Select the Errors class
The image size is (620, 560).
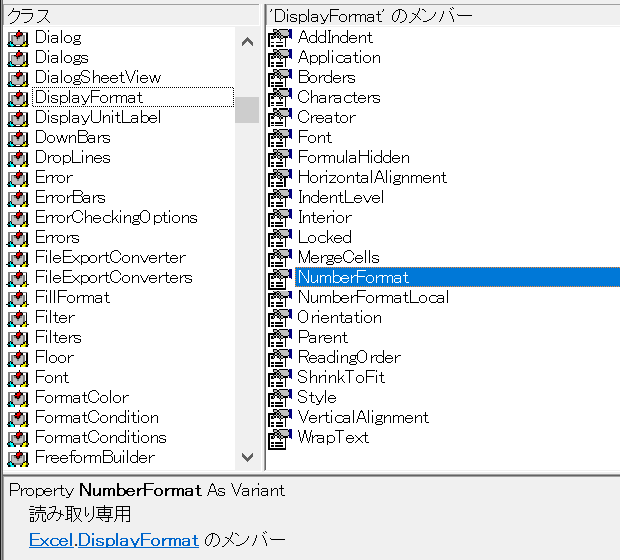click(57, 238)
